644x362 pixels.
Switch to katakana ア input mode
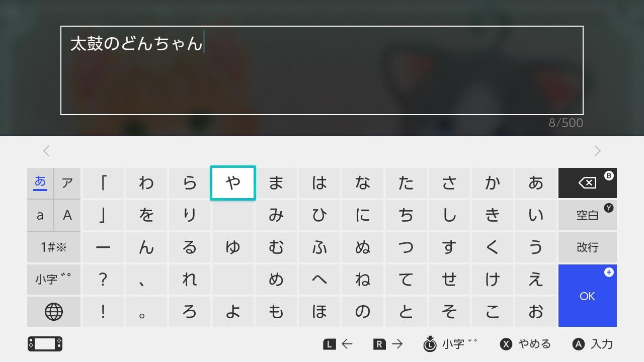pos(67,183)
